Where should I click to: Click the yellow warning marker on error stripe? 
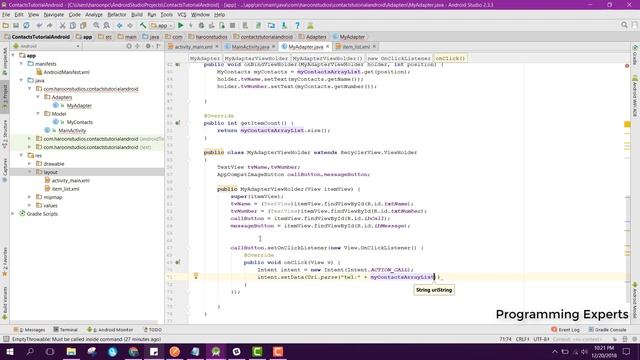tap(627, 124)
